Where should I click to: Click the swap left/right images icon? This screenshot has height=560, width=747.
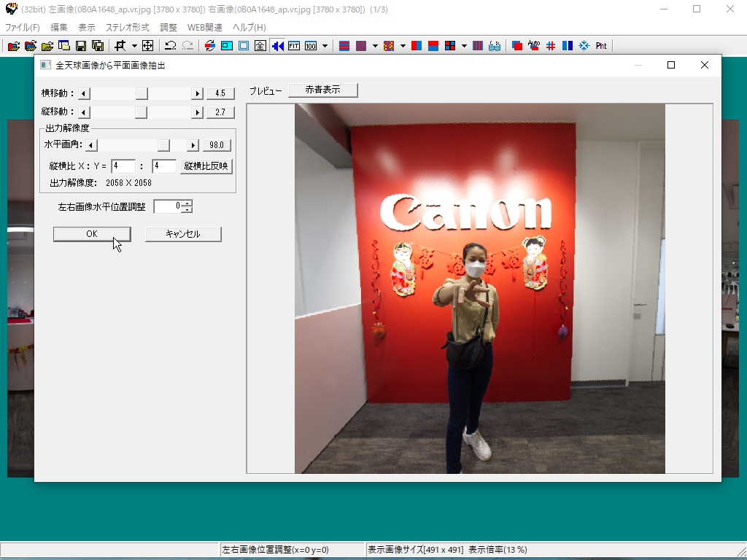(209, 46)
